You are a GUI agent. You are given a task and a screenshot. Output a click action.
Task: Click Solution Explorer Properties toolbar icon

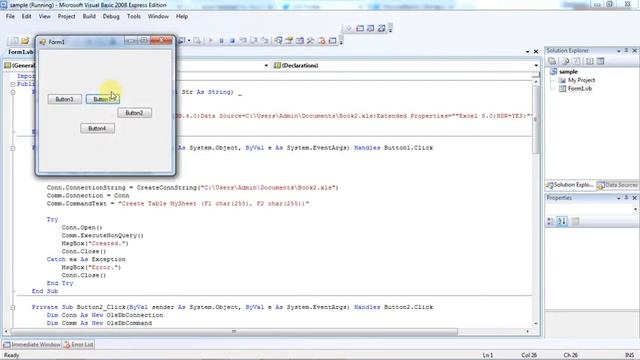[x=552, y=61]
